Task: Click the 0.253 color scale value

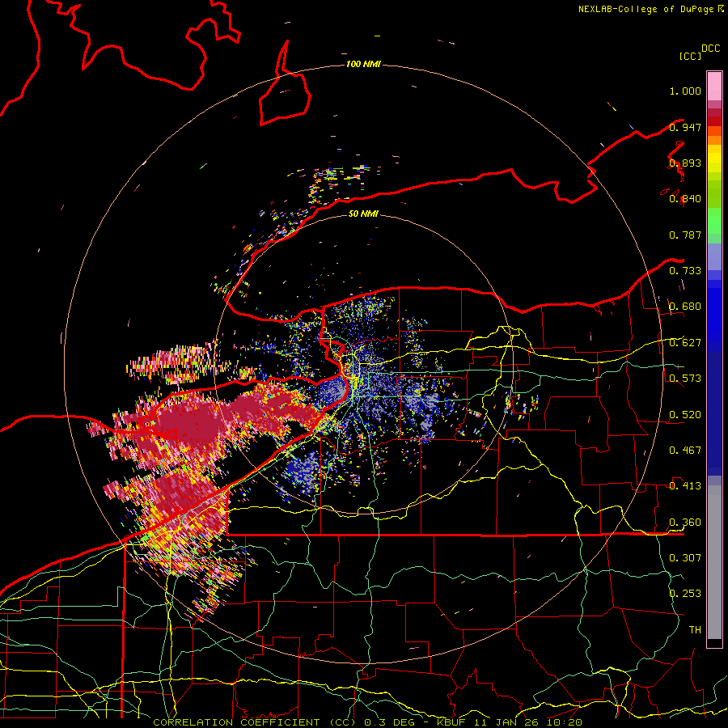Action: coord(685,594)
